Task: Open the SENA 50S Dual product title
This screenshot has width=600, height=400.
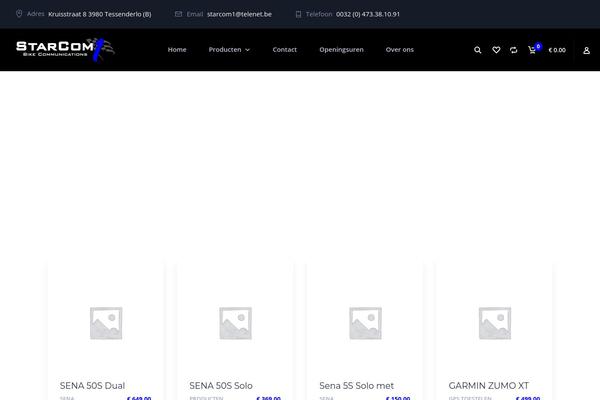Action: pyautogui.click(x=92, y=385)
